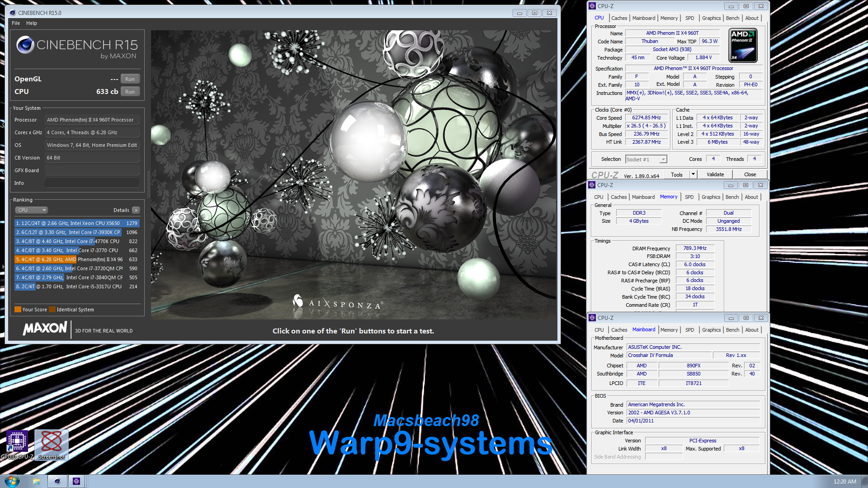The height and width of the screenshot is (488, 868).
Task: Switch to Mainboard tab in top CPU-Z window
Action: [x=644, y=18]
